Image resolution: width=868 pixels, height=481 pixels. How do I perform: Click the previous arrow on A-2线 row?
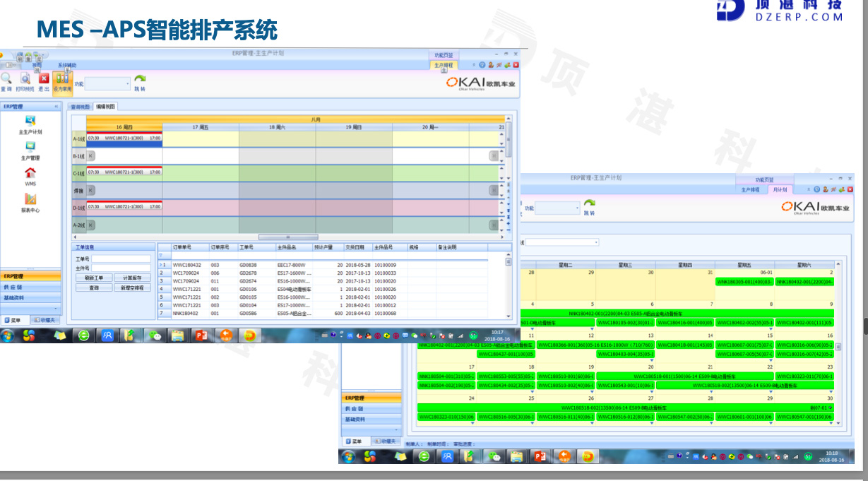[91, 225]
